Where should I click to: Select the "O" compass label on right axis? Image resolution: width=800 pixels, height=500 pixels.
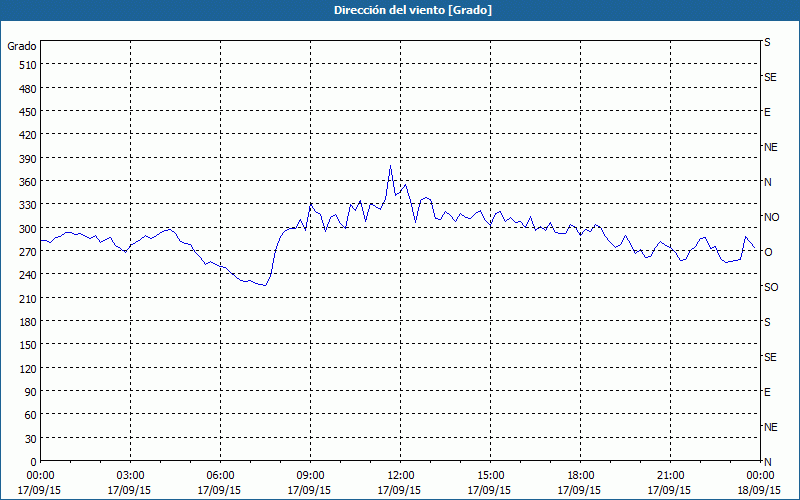768,252
